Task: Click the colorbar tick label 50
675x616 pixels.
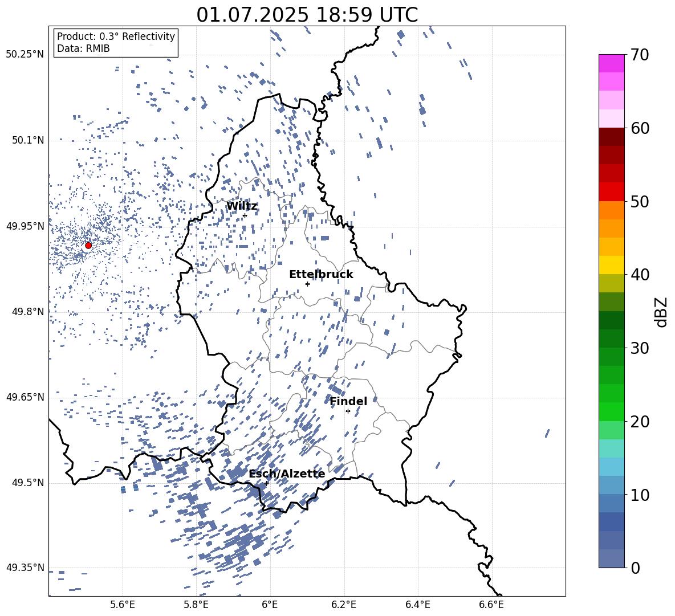Action: tap(640, 202)
